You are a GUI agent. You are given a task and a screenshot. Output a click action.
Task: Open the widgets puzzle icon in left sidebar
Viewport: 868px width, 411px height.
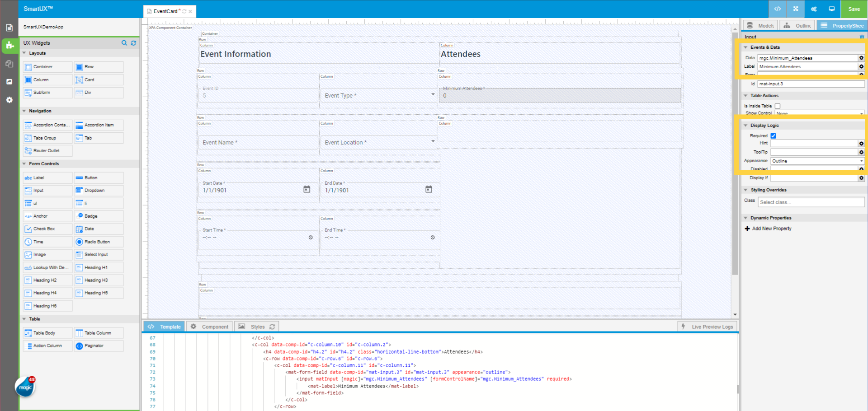pyautogui.click(x=9, y=45)
